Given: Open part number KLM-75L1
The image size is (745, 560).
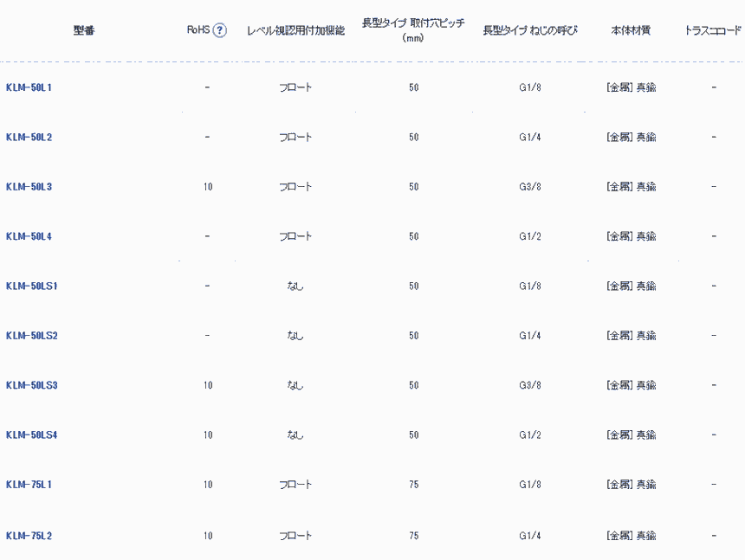Looking at the screenshot, I should point(29,485).
